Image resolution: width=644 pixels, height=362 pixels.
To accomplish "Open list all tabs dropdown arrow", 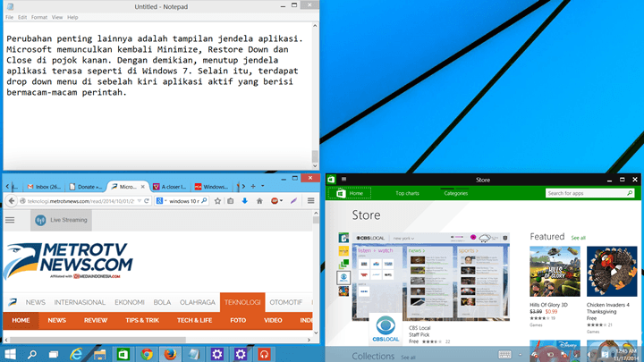I will tap(263, 186).
